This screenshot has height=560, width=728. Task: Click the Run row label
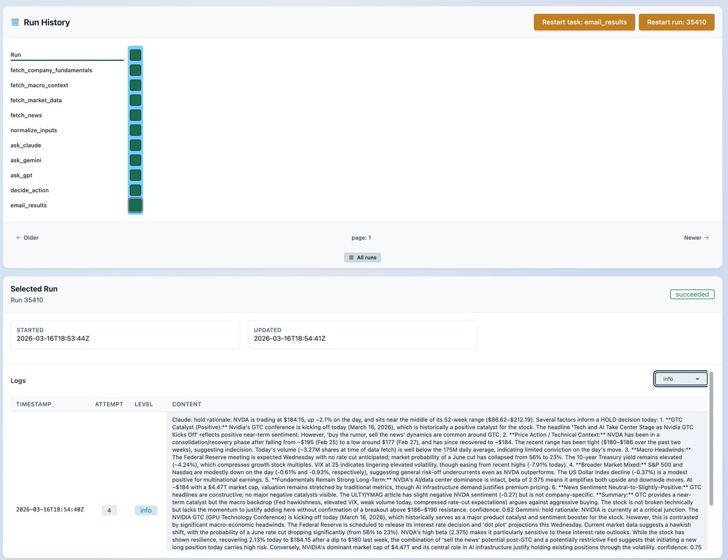coord(16,55)
